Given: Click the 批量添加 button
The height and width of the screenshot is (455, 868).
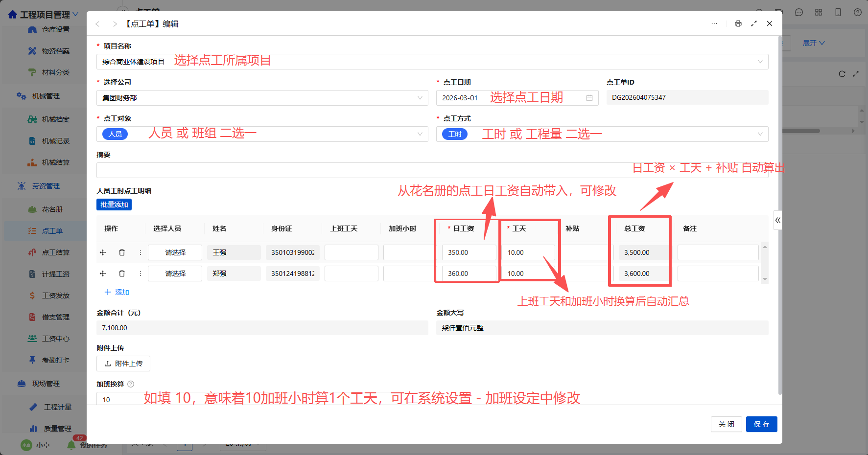Looking at the screenshot, I should (x=114, y=205).
